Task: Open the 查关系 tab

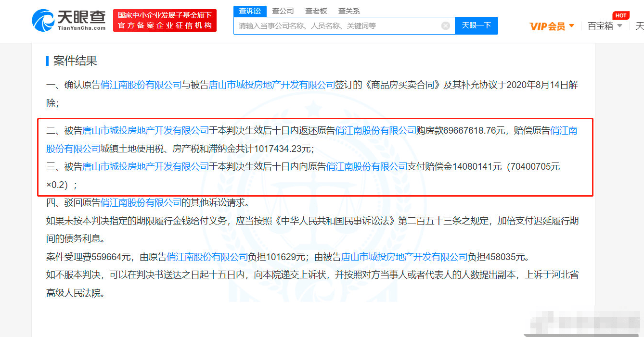Action: pyautogui.click(x=349, y=10)
